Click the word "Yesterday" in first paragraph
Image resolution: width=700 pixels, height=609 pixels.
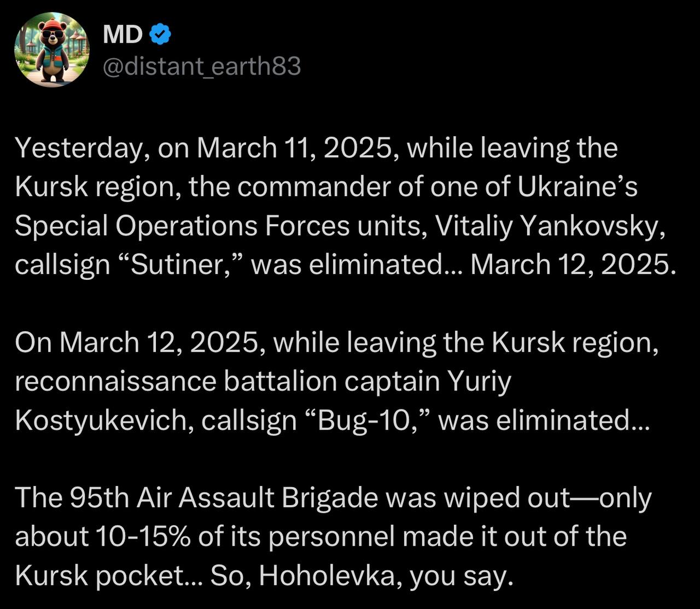tap(79, 149)
